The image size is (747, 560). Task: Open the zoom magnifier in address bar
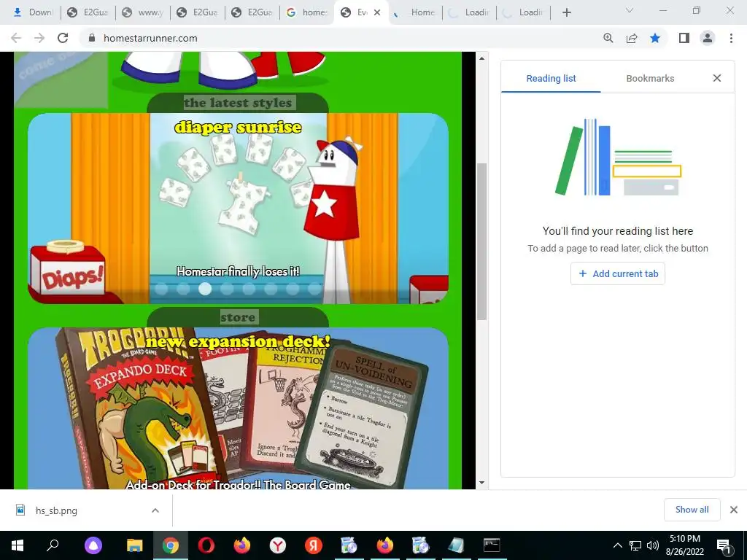pos(608,38)
